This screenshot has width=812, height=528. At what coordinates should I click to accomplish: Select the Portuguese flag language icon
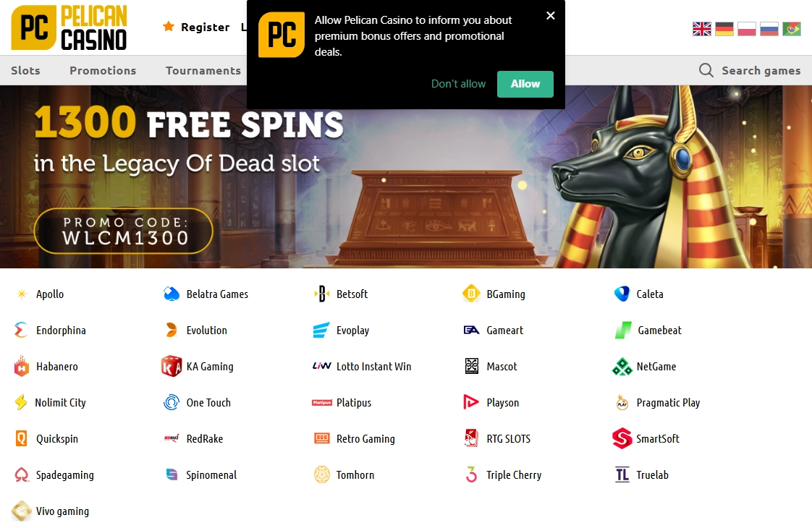[791, 29]
